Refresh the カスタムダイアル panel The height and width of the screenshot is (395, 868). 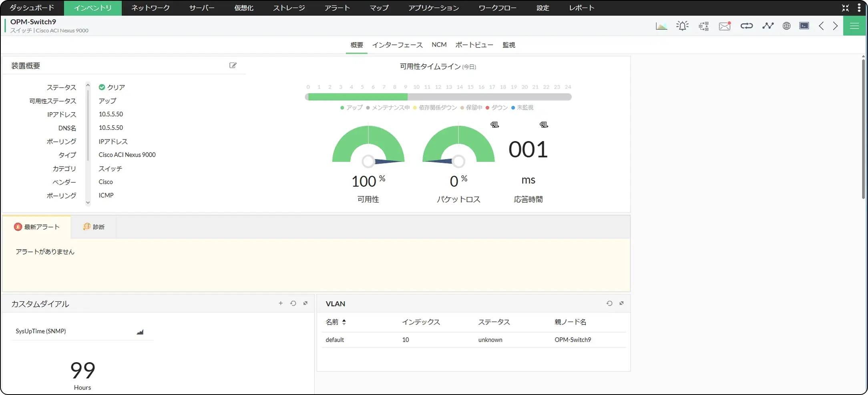click(x=293, y=303)
